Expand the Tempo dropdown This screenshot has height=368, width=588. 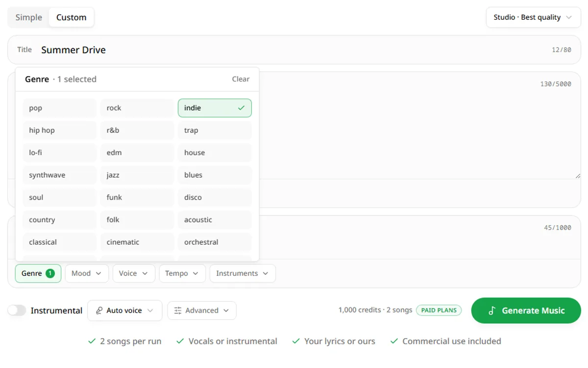coord(182,273)
